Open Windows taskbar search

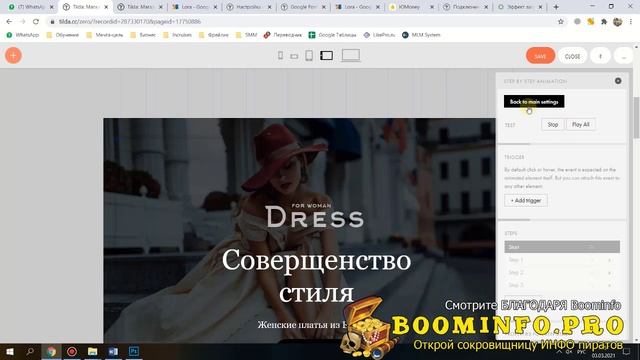(x=30, y=352)
